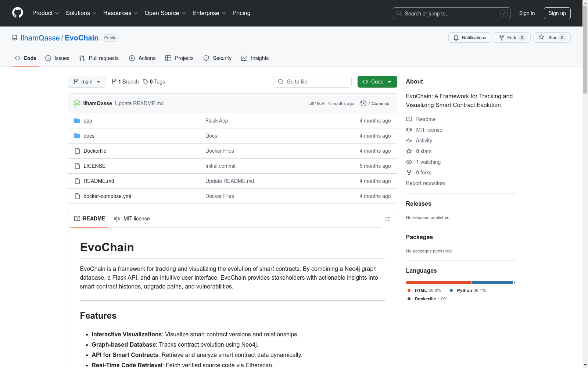
Task: Switch to the MIT license tab
Action: click(132, 219)
